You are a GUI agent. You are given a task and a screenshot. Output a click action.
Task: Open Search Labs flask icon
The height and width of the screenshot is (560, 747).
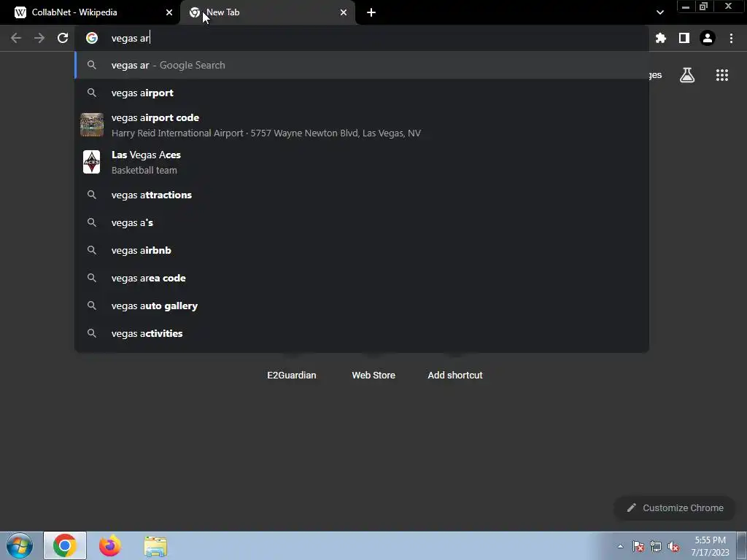[687, 75]
